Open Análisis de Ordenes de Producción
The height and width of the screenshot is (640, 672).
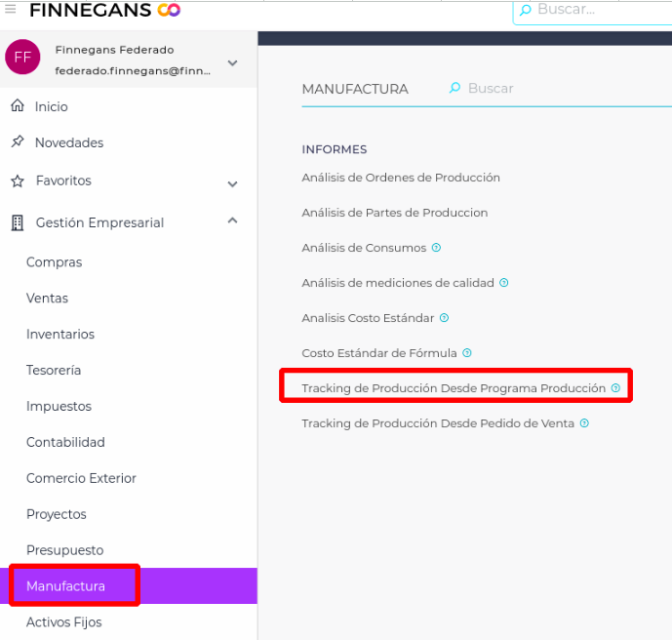(401, 178)
